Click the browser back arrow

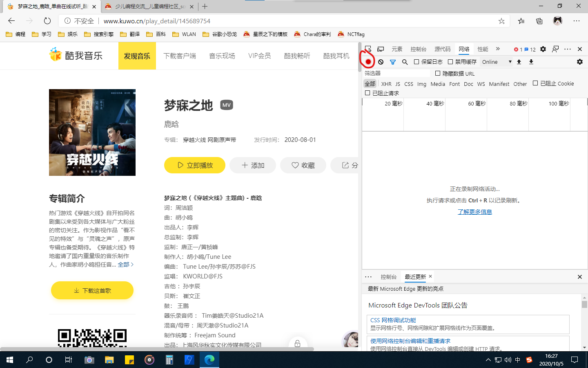coord(11,21)
